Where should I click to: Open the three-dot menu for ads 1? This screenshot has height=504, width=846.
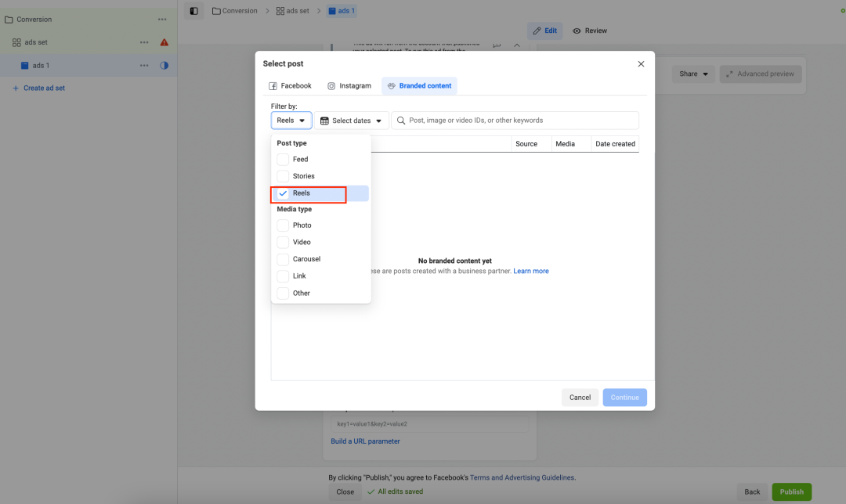[144, 66]
